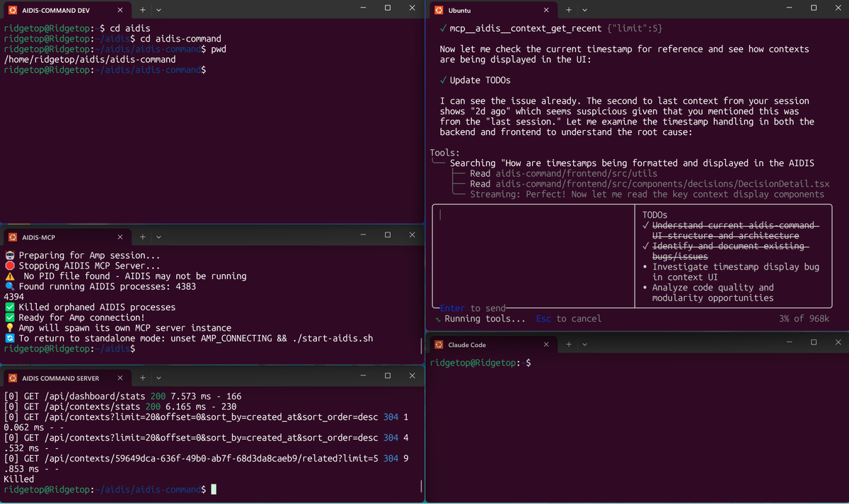849x504 pixels.
Task: Close the AIDIS-COMMAND DEV window
Action: pos(412,8)
